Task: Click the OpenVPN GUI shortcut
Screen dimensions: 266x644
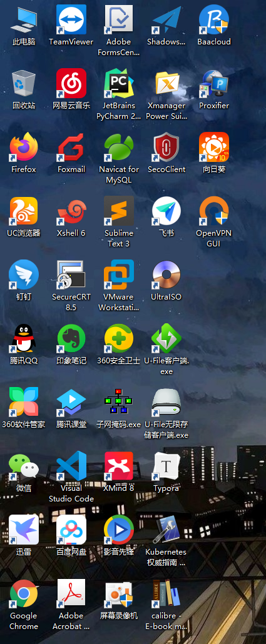Action: pos(214,211)
